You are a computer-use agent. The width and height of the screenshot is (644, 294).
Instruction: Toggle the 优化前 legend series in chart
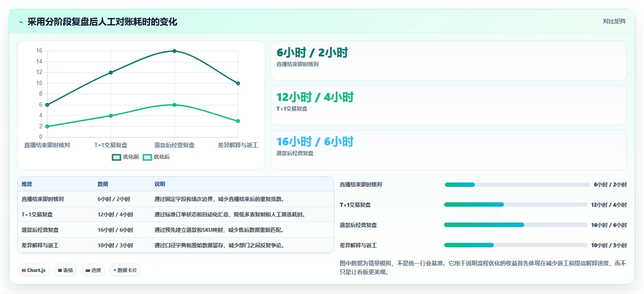point(126,157)
